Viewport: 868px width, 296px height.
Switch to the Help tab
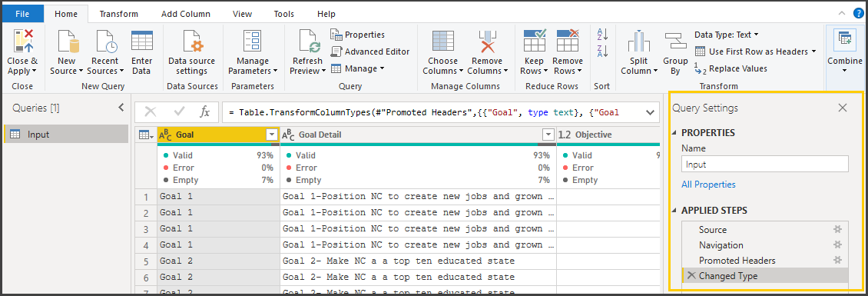coord(326,14)
